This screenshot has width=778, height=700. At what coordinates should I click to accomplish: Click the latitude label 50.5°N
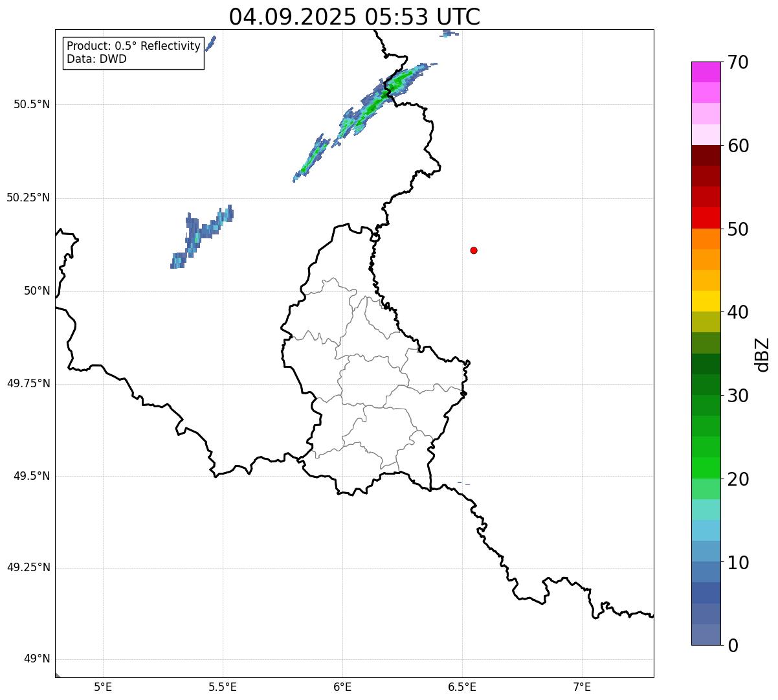click(x=32, y=105)
